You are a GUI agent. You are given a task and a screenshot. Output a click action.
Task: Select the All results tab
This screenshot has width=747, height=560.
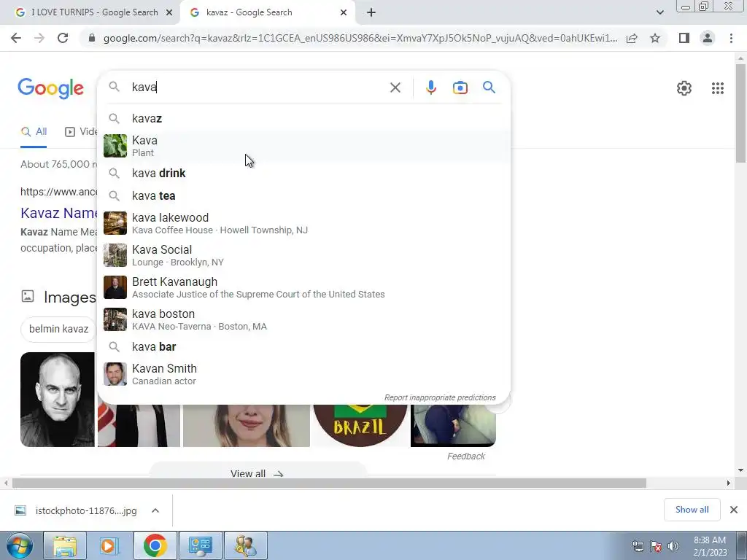[x=34, y=132]
